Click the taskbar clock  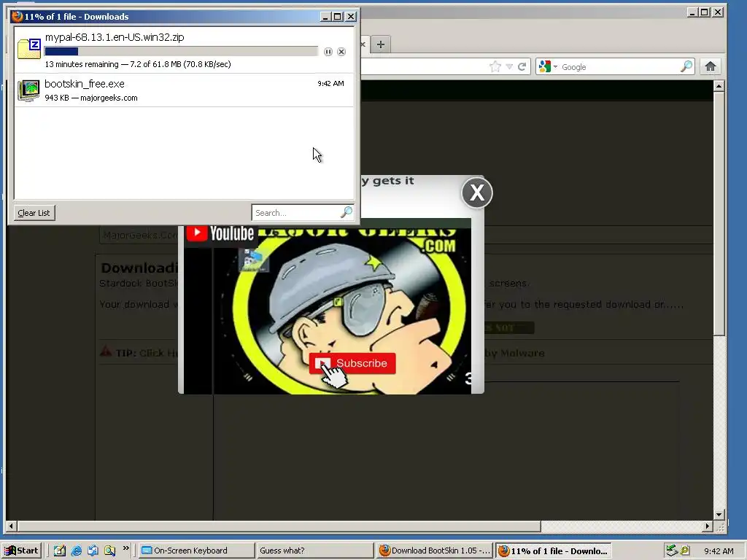[x=719, y=551]
